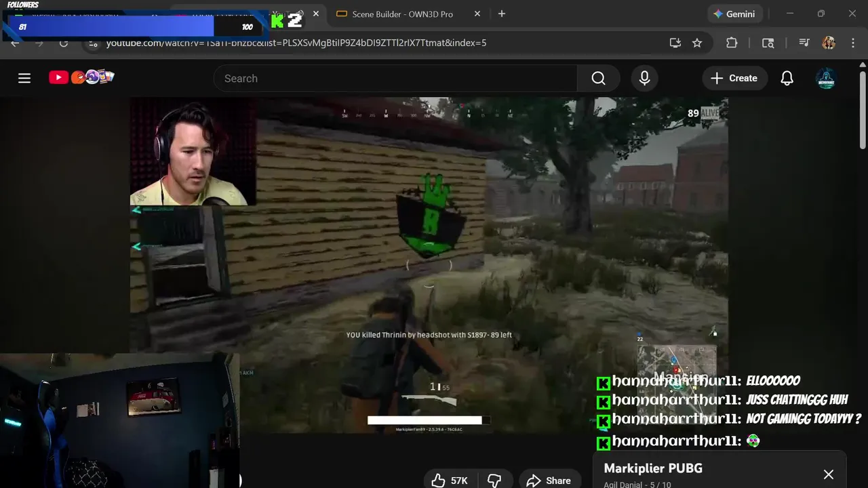Click the youtube.com address bar URL

(296, 43)
